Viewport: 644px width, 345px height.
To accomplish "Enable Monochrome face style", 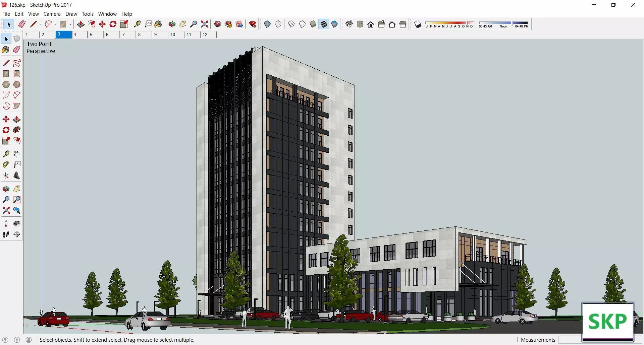I will point(334,24).
